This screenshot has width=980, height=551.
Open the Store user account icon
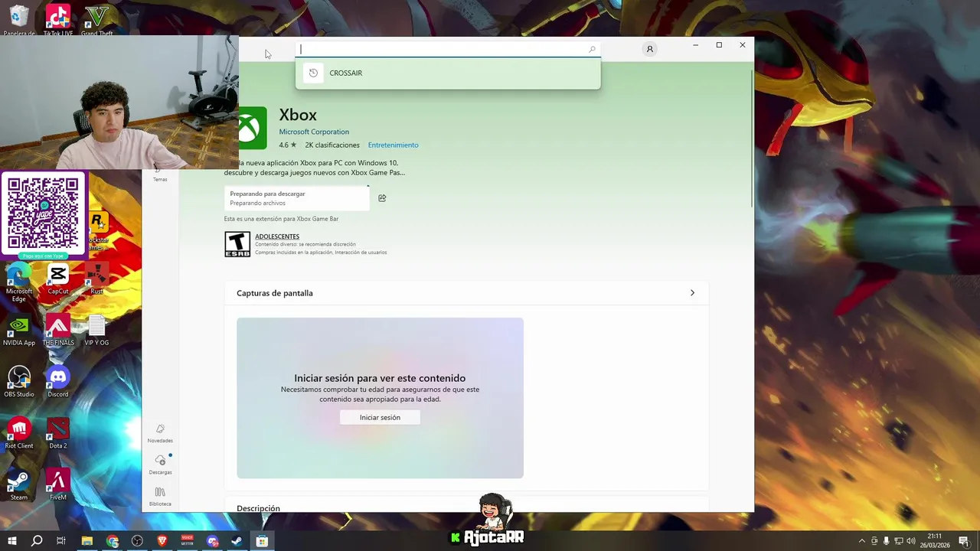coord(650,49)
